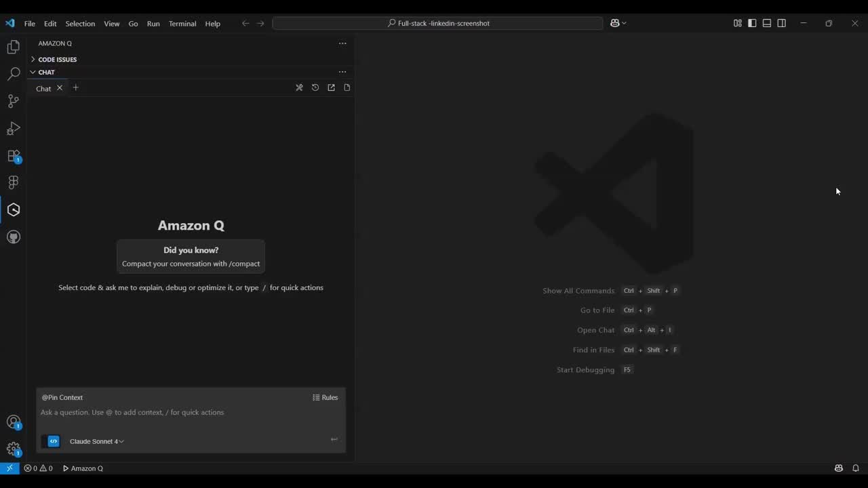
Task: Open the File menu
Action: [x=30, y=23]
